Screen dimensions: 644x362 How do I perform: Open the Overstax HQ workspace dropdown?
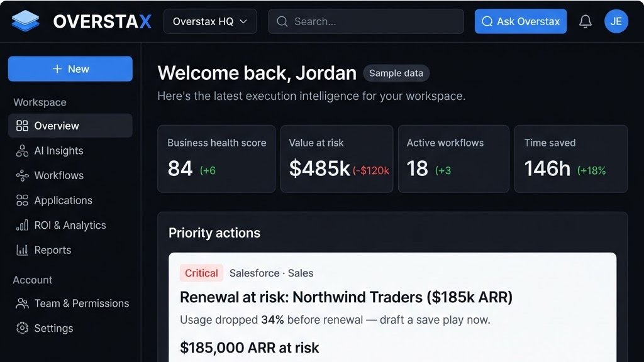coord(210,21)
